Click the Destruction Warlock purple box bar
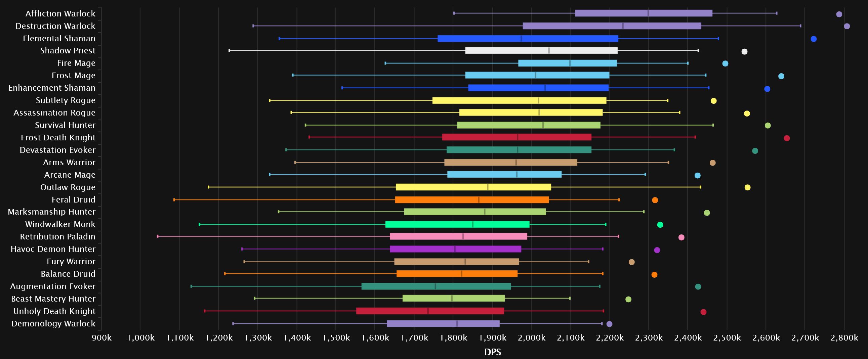 click(612, 26)
